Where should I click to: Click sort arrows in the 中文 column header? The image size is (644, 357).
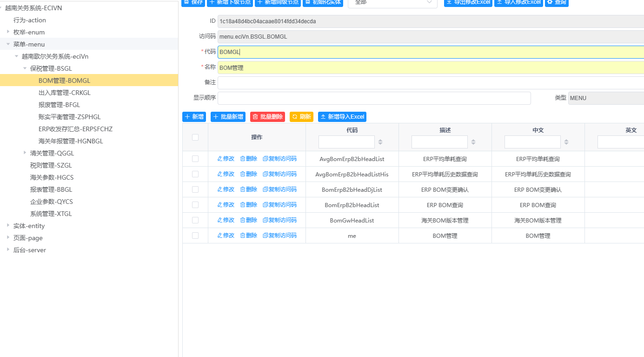[566, 142]
